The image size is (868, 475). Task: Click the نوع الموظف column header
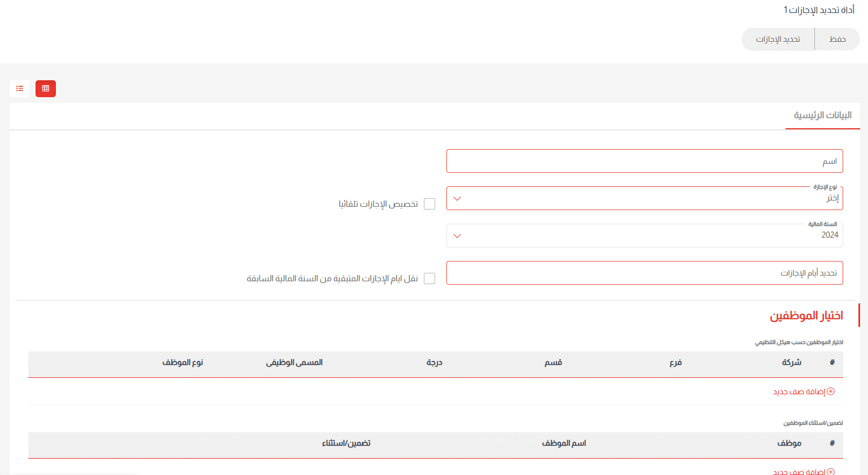(182, 363)
